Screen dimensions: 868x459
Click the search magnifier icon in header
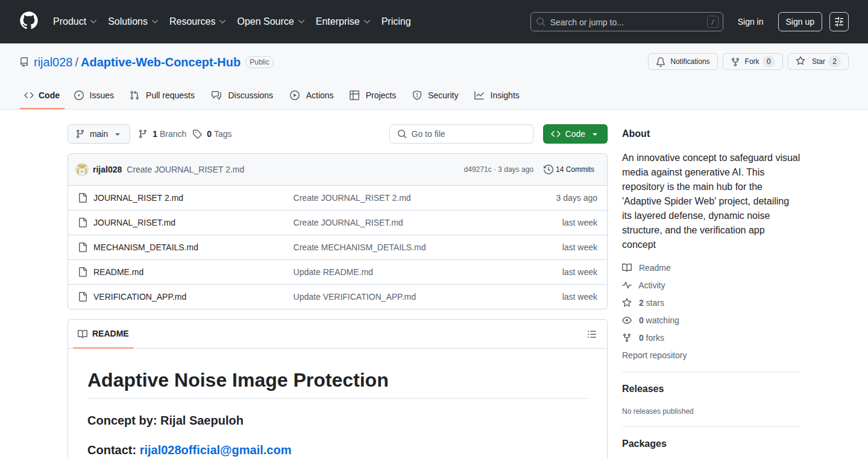click(541, 22)
